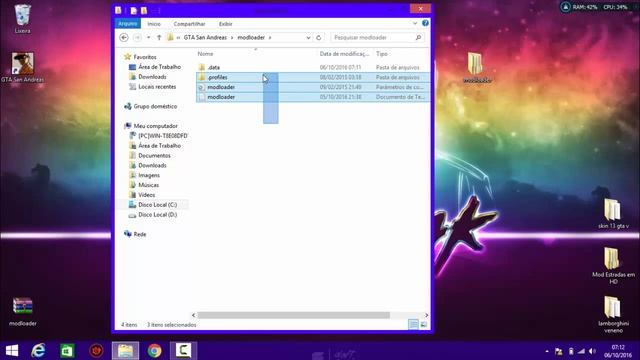
Task: Click the horizontal scrollbar thumb
Action: coord(293,315)
